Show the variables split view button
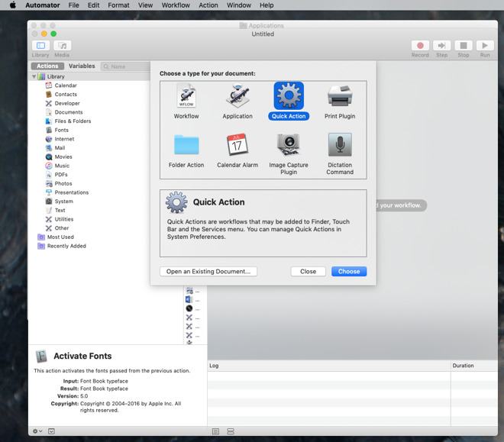 (231, 431)
